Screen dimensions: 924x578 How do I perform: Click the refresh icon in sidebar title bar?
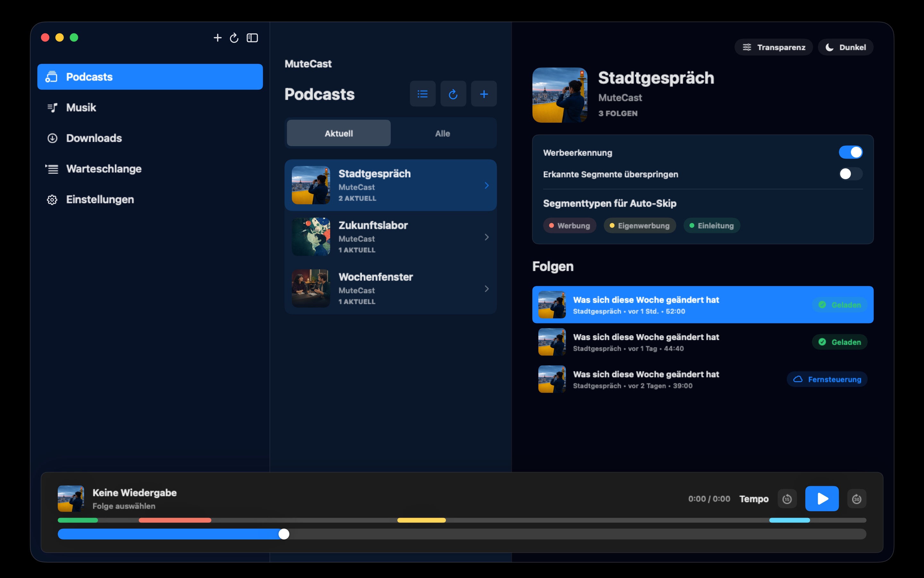coord(234,38)
